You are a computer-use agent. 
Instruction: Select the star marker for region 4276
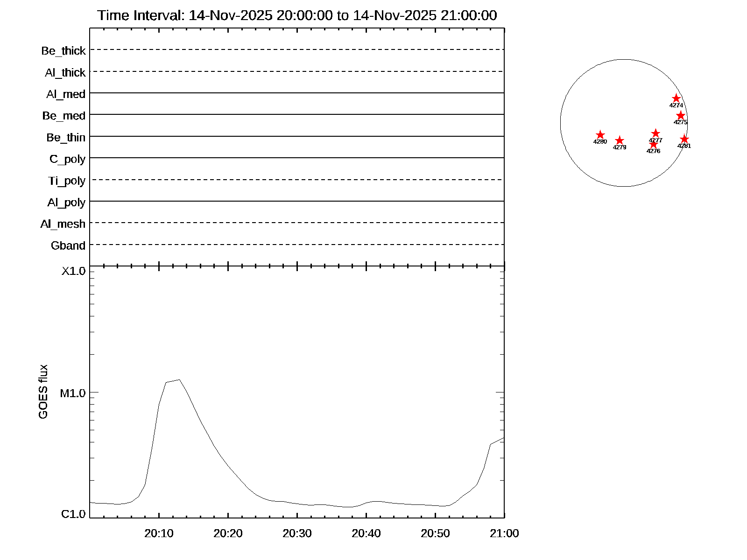[654, 144]
